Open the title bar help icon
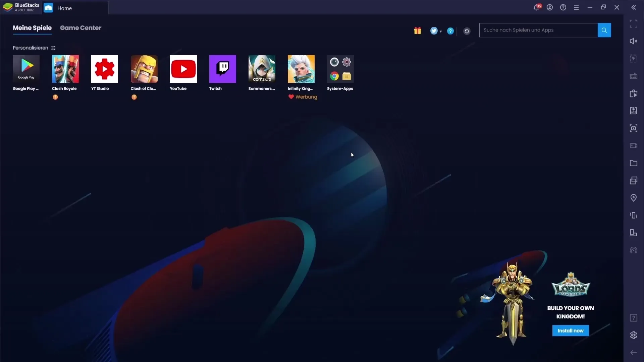 click(x=563, y=7)
